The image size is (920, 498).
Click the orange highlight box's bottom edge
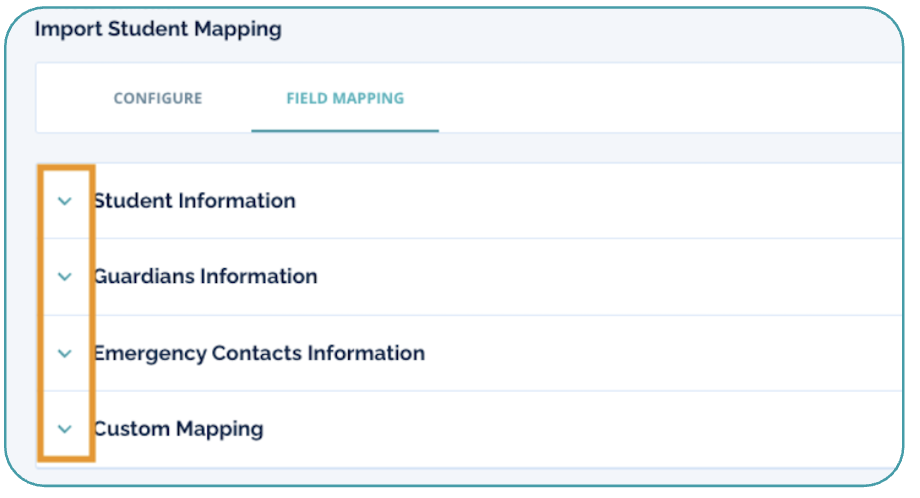66,459
